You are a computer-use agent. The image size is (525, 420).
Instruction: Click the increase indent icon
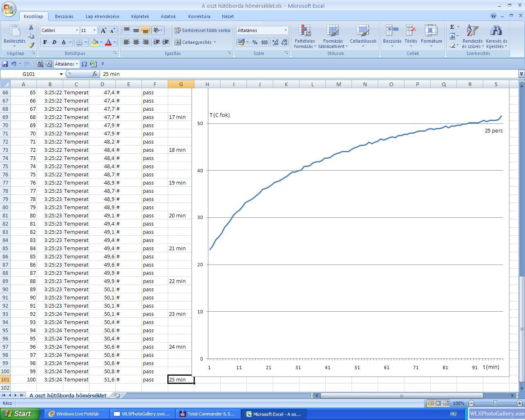[165, 42]
